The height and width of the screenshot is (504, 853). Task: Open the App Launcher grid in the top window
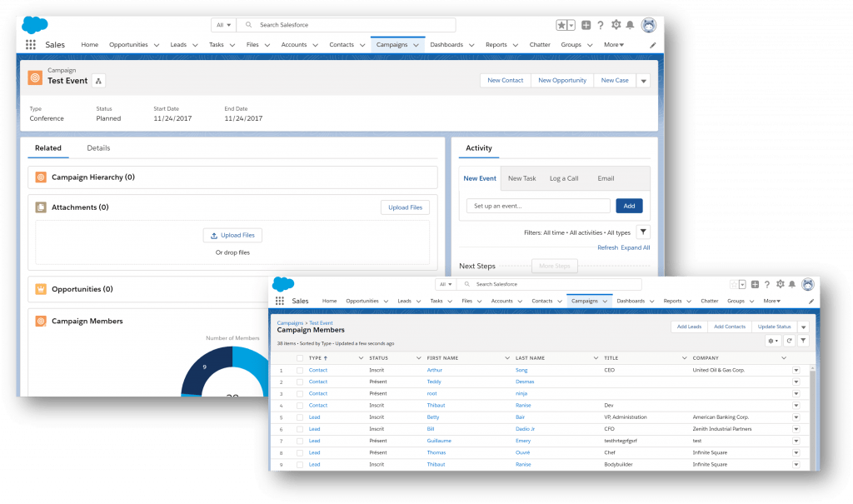tap(31, 45)
